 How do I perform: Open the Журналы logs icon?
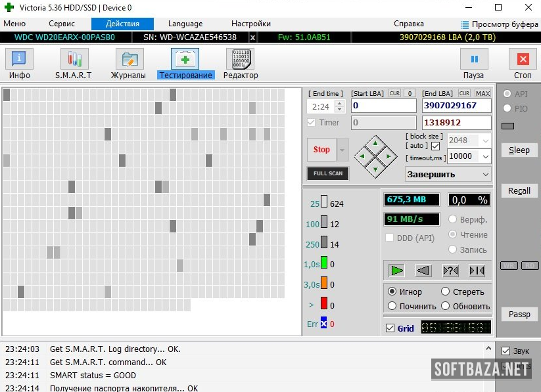(x=129, y=60)
